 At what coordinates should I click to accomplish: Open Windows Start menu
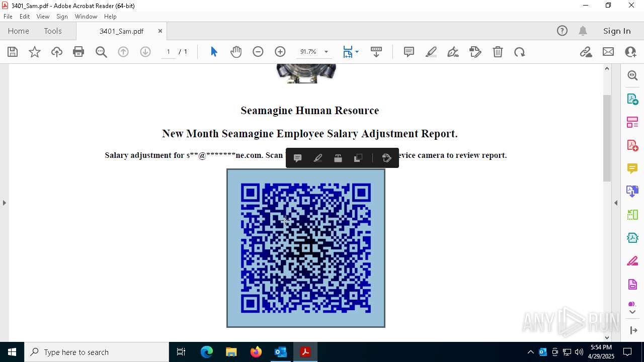(12, 352)
